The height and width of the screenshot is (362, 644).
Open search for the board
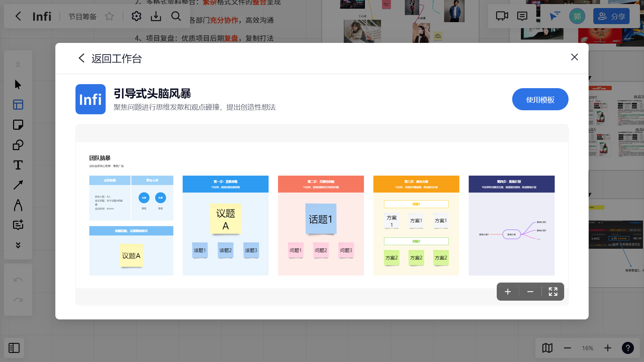(176, 16)
